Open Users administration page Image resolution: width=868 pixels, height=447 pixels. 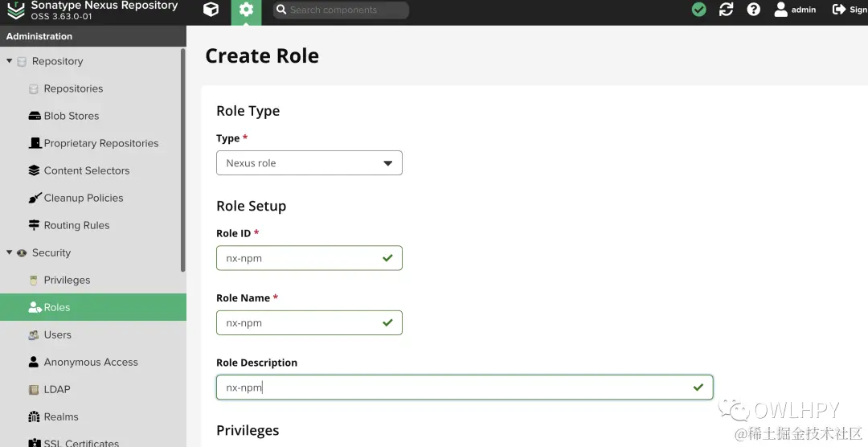pyautogui.click(x=57, y=334)
